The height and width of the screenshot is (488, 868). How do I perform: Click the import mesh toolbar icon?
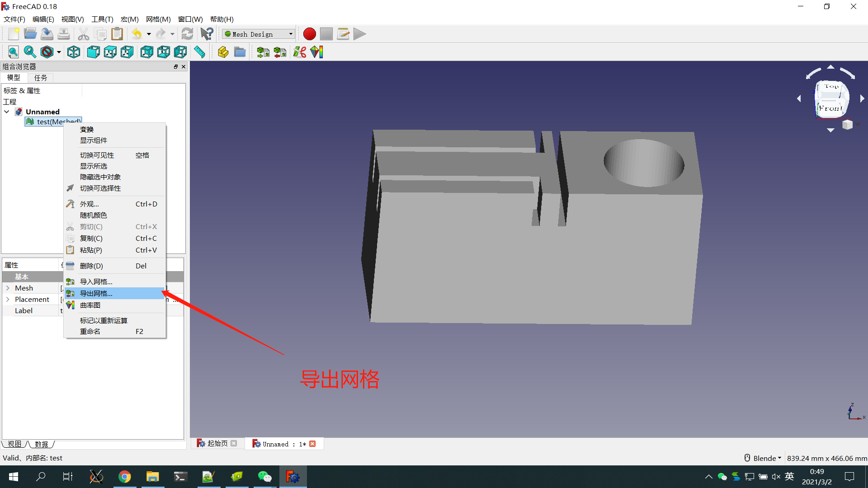pos(263,52)
